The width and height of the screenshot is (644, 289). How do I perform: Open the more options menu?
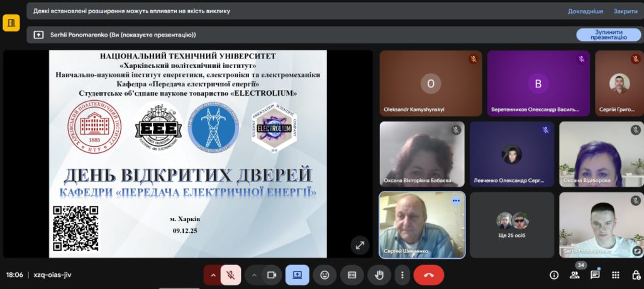[401, 275]
